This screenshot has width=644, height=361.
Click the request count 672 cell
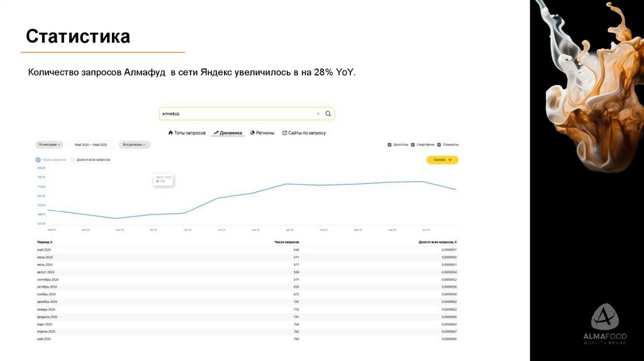tap(296, 294)
